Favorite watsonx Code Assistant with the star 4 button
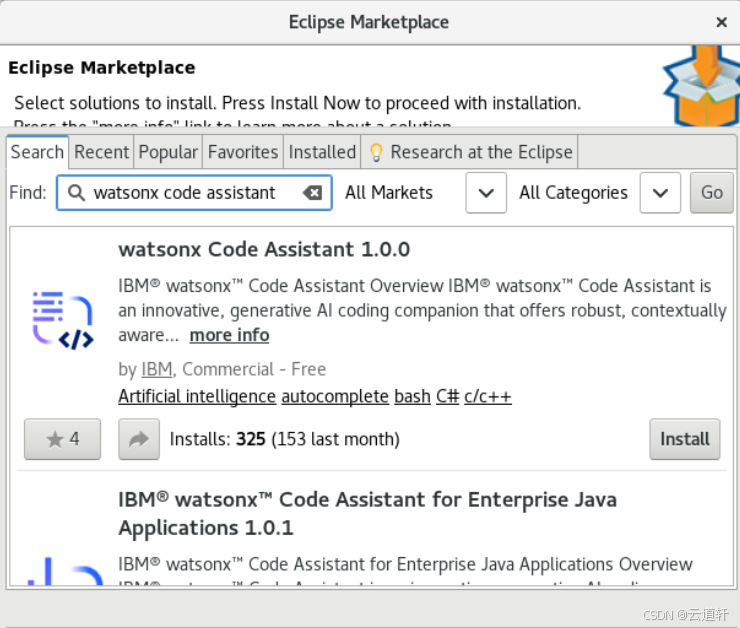Screen dimensions: 740x628 (x=62, y=439)
